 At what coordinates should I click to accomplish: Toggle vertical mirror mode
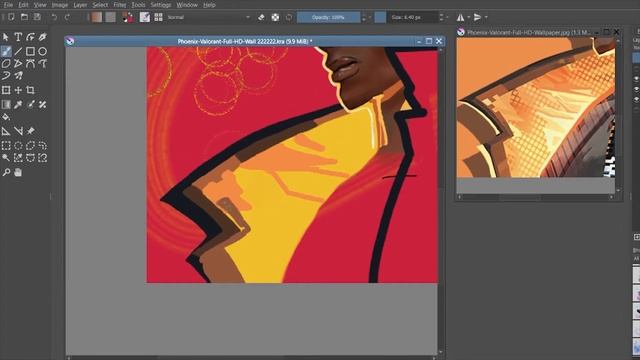click(x=477, y=17)
